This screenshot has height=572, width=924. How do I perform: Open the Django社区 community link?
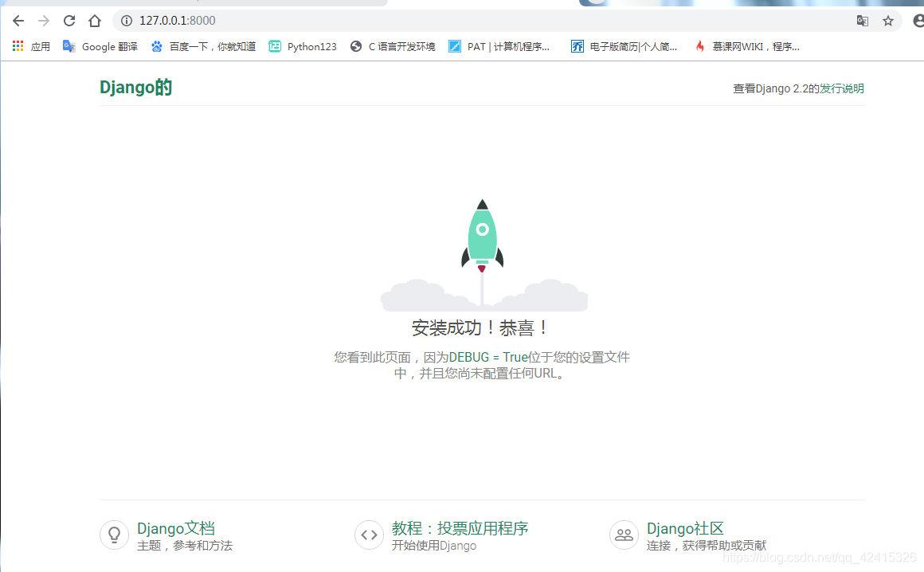click(685, 528)
